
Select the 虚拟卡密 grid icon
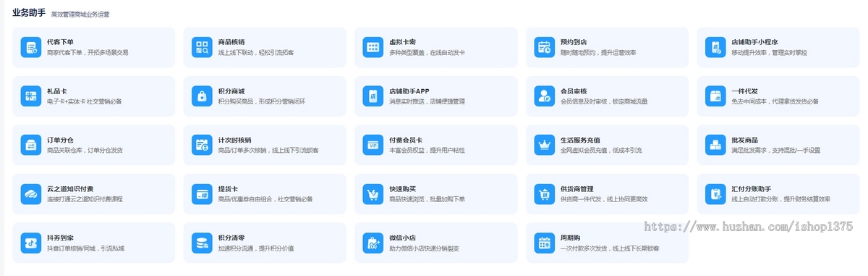373,47
